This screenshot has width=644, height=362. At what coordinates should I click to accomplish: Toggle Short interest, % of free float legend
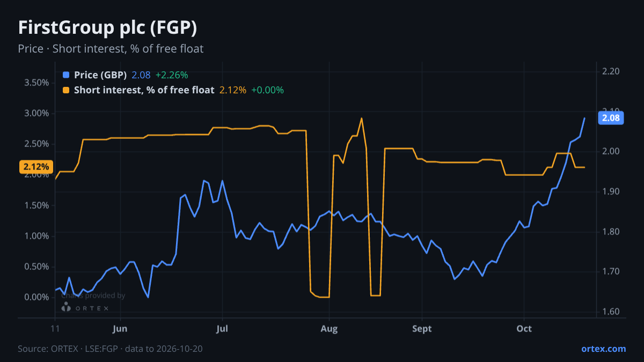tap(144, 90)
